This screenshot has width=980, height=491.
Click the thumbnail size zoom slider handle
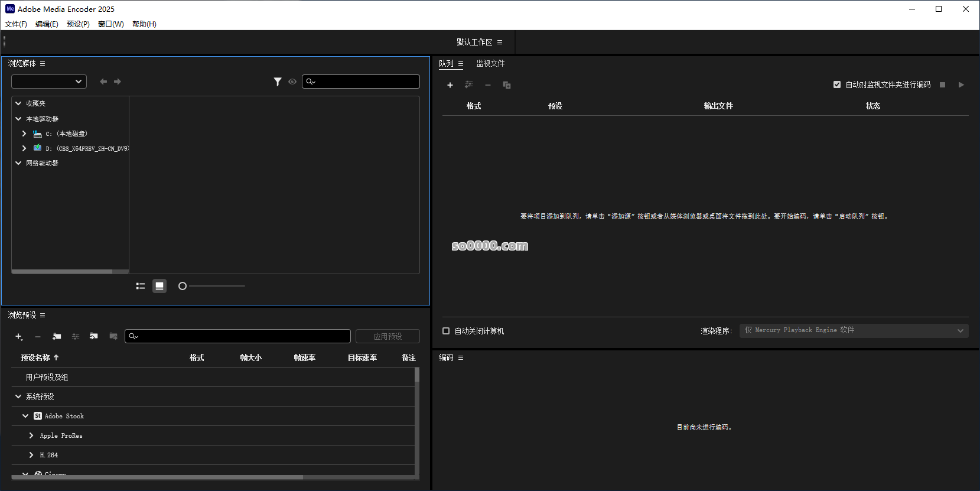click(183, 286)
